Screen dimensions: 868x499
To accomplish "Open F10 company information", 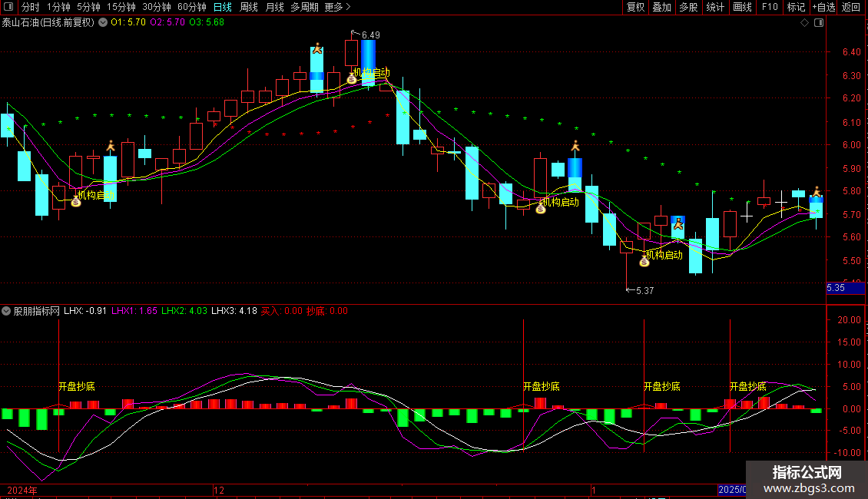I will [770, 7].
